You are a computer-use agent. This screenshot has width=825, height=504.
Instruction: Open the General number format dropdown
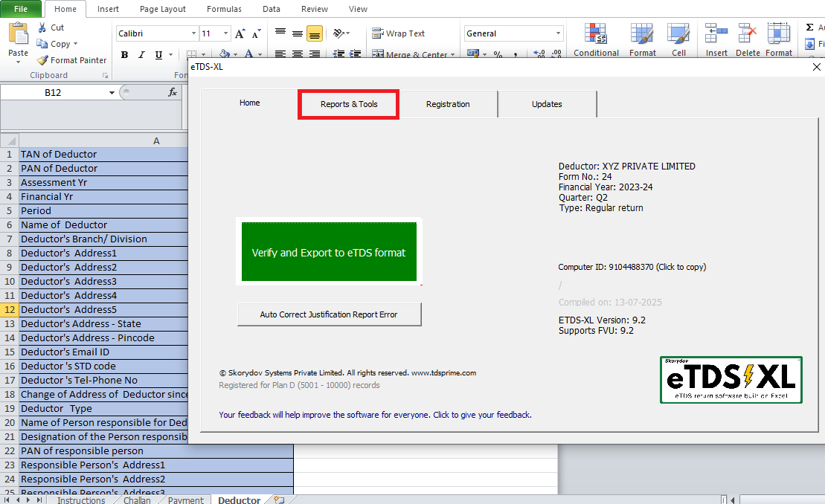[x=558, y=33]
